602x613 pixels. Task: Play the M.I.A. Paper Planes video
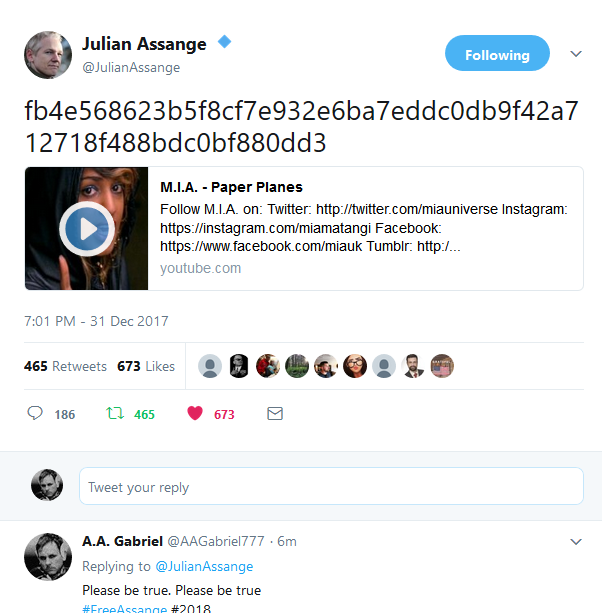tap(87, 229)
